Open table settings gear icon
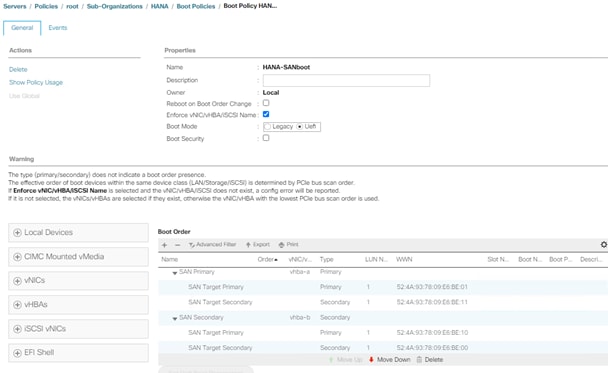The image size is (608, 373). click(x=604, y=244)
